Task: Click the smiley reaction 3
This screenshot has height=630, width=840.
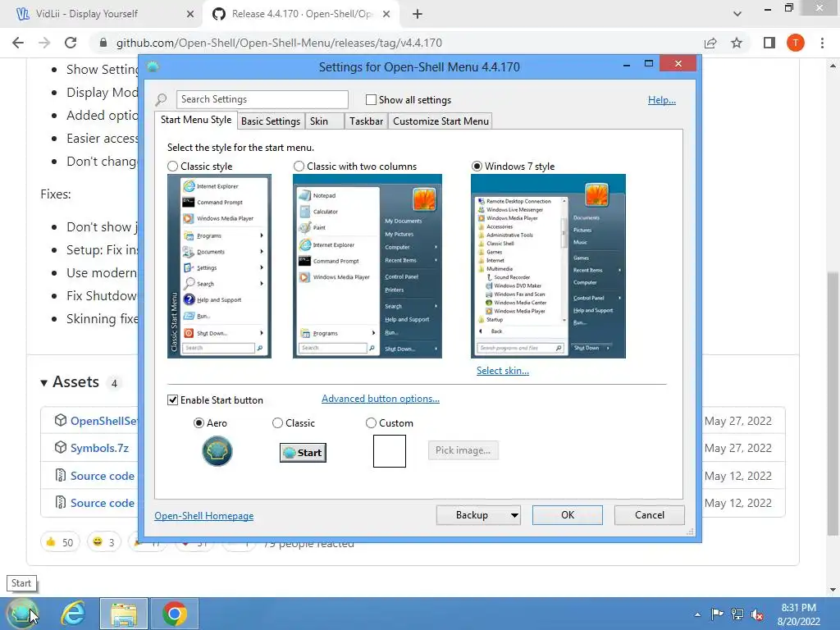Action: click(104, 542)
